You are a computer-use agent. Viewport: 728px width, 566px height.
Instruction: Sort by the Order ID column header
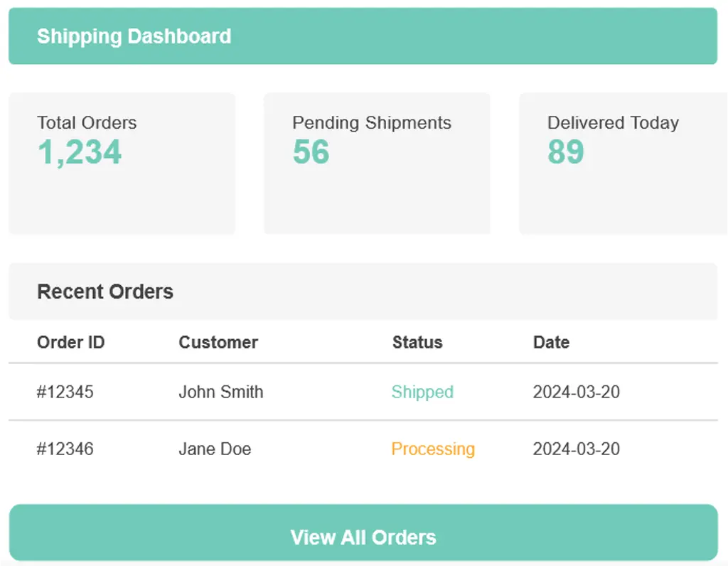pos(70,342)
